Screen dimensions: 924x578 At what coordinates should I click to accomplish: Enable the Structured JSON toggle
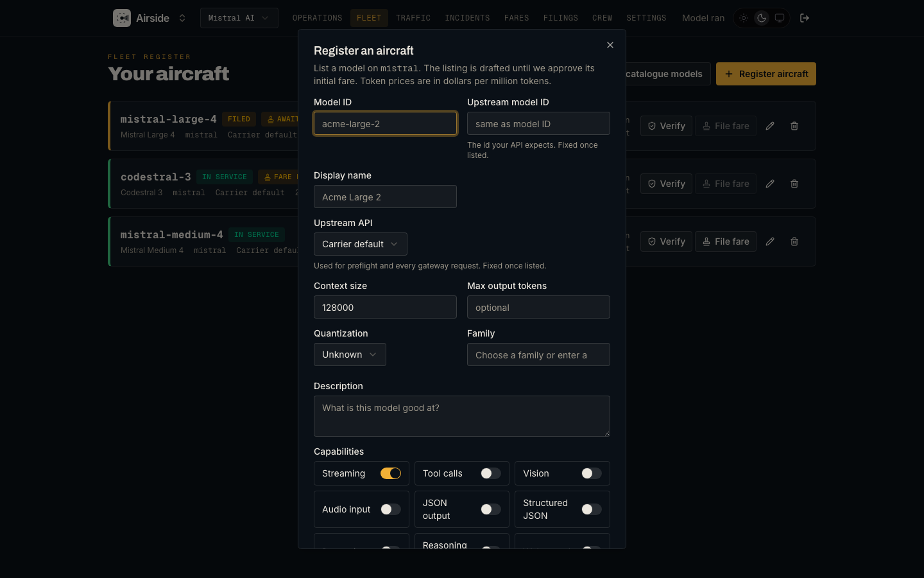(592, 509)
